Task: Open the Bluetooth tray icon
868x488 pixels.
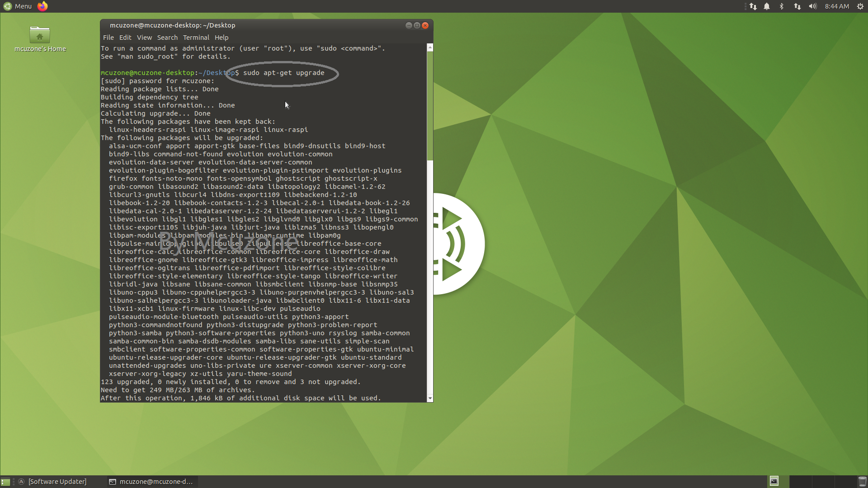Action: [782, 6]
